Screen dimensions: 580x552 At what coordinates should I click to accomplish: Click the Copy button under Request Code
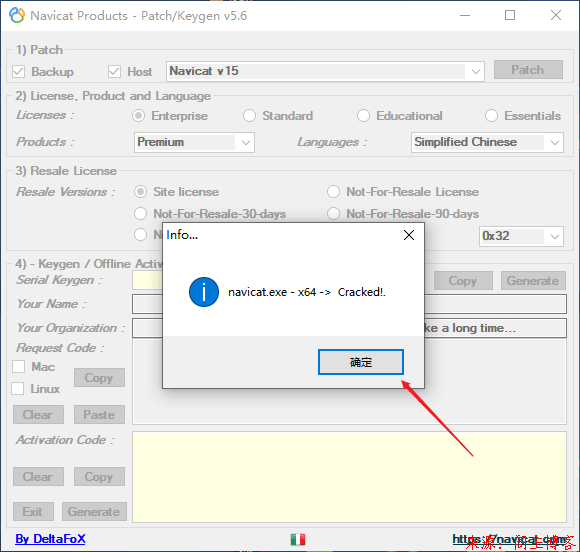click(x=99, y=377)
